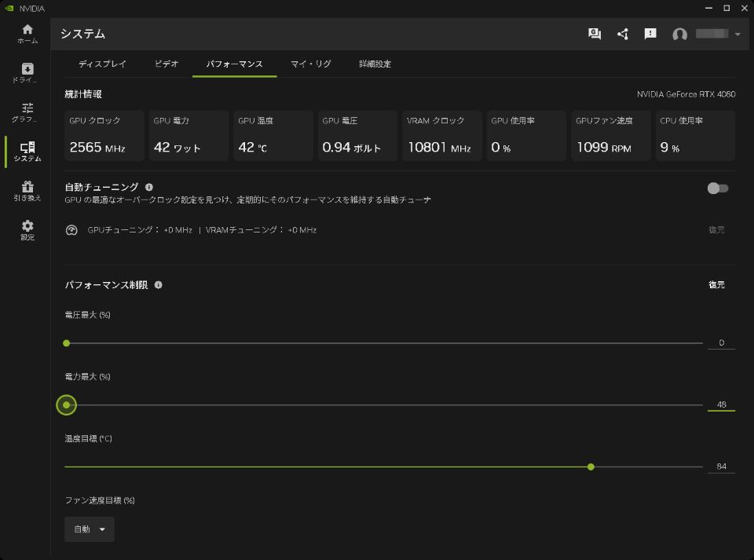Click the NVIDIA GeForce RTX 4080 label
This screenshot has height=560, width=754.
tap(686, 94)
